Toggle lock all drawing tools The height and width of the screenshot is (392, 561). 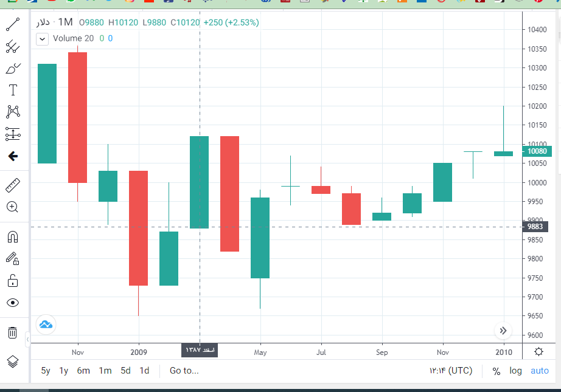tap(13, 281)
